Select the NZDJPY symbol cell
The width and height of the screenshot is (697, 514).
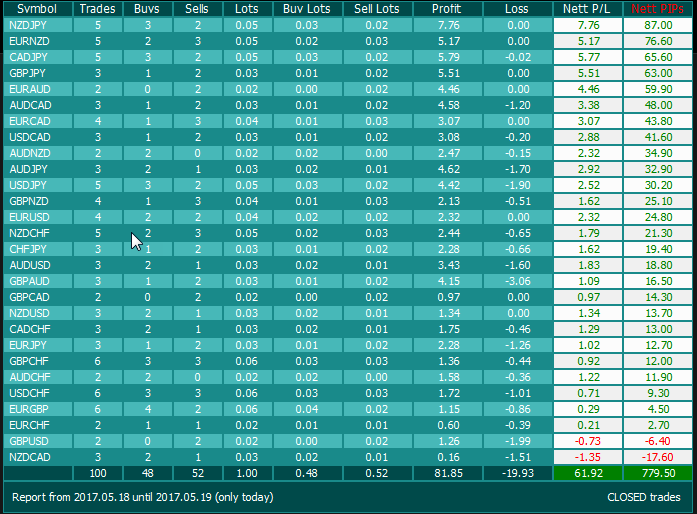tap(37, 25)
